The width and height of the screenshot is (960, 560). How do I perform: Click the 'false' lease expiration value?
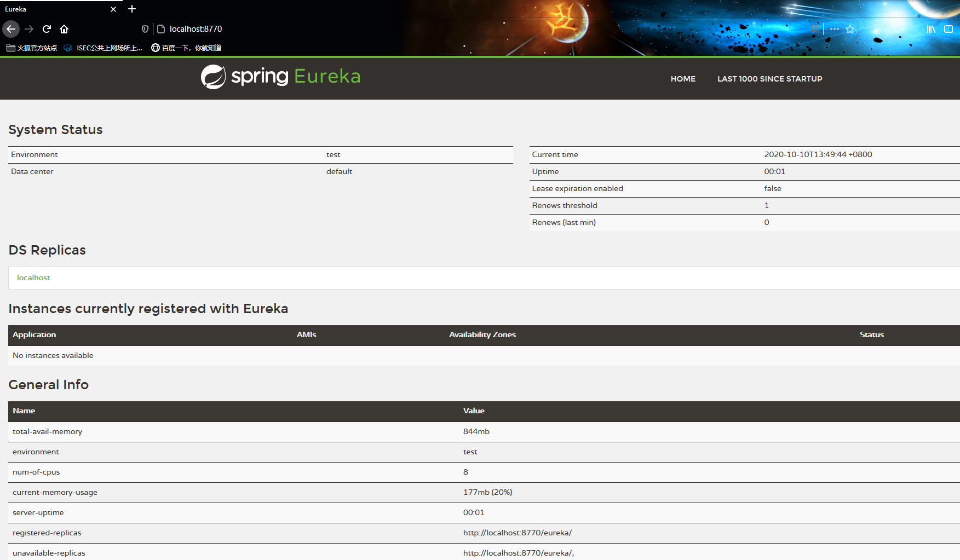(x=773, y=188)
